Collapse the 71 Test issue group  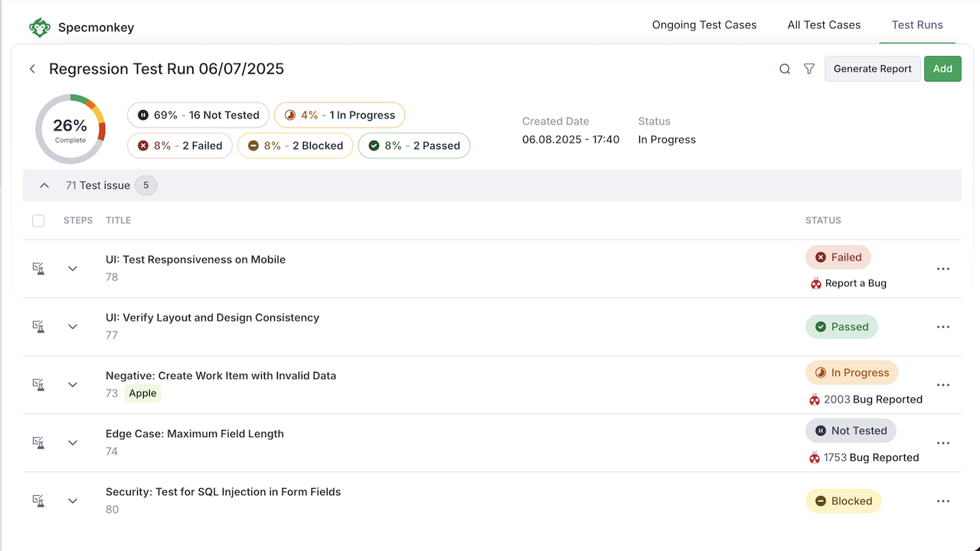click(44, 185)
